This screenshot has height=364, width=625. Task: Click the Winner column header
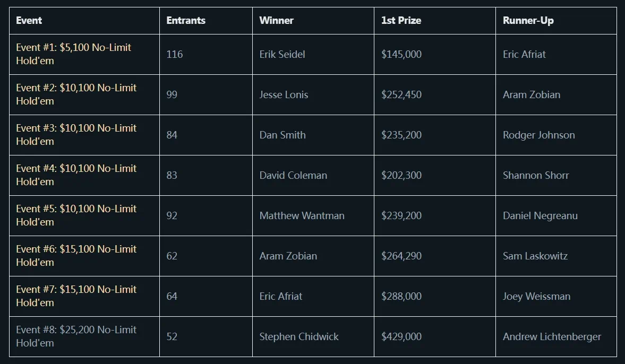point(276,21)
